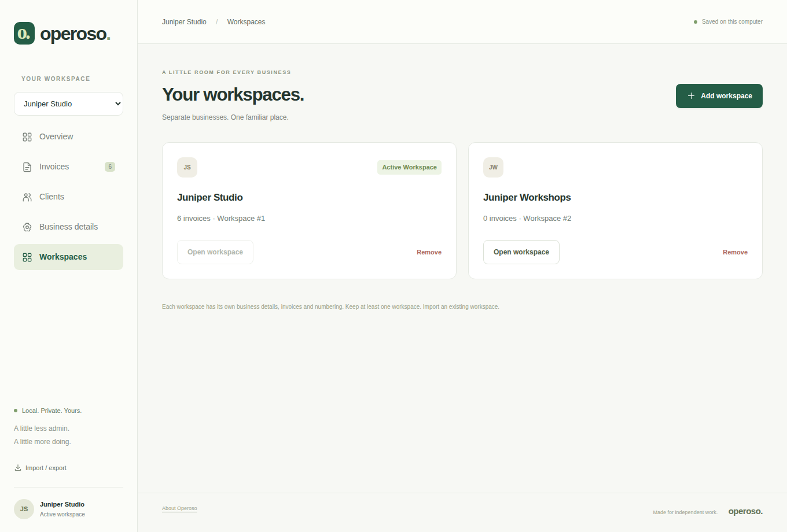Click the Business details gear icon
This screenshot has width=787, height=532.
click(27, 227)
